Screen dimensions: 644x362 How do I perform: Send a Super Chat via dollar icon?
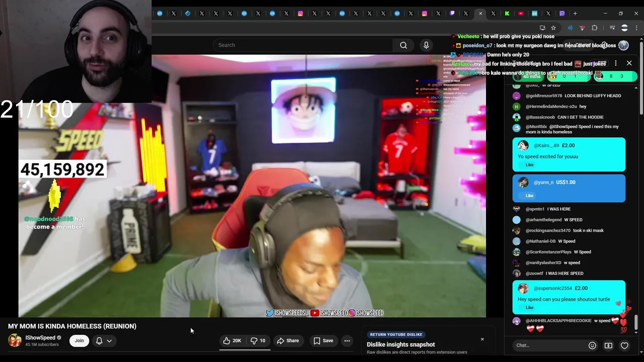point(608,345)
